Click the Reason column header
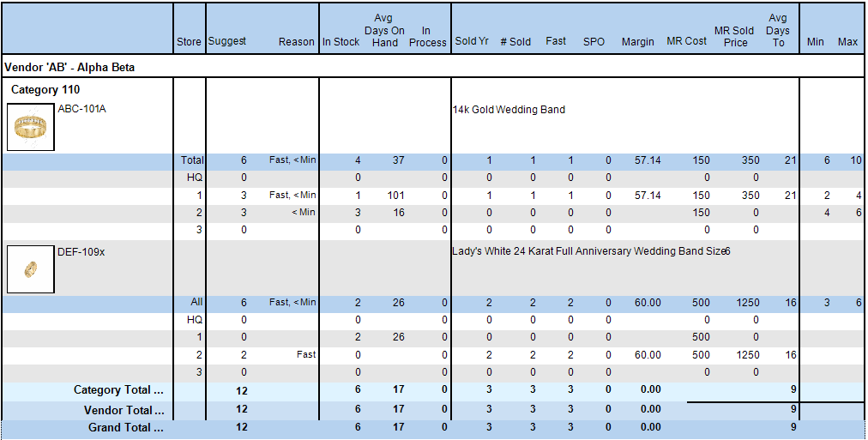Viewport: 868px width, 440px height. [297, 42]
